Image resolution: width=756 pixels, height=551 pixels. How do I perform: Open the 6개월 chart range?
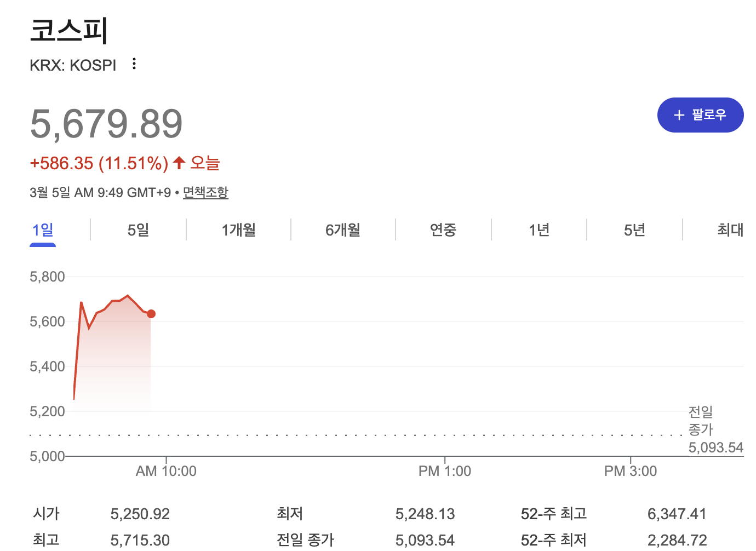pos(343,230)
